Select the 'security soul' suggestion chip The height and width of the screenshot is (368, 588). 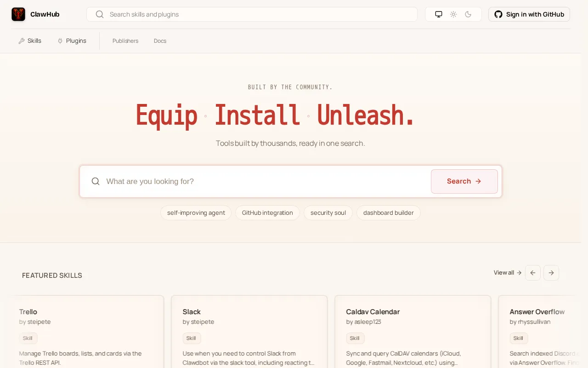click(x=328, y=213)
